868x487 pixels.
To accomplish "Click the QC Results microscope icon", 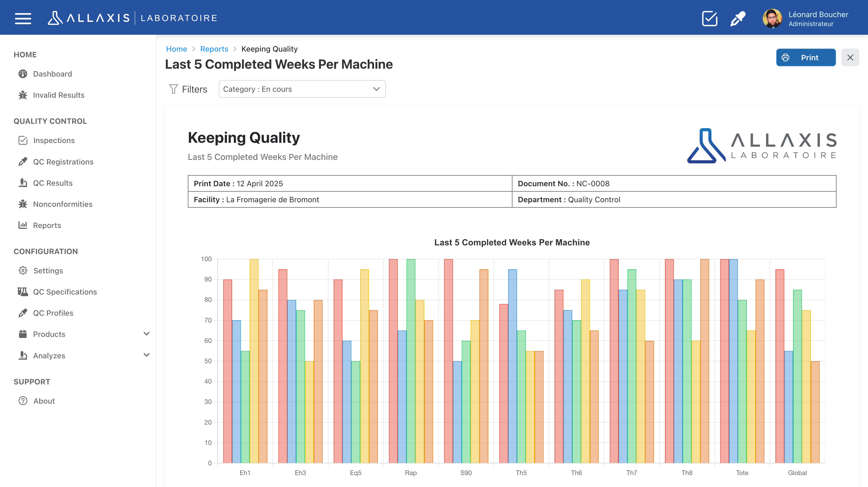I will click(x=23, y=183).
